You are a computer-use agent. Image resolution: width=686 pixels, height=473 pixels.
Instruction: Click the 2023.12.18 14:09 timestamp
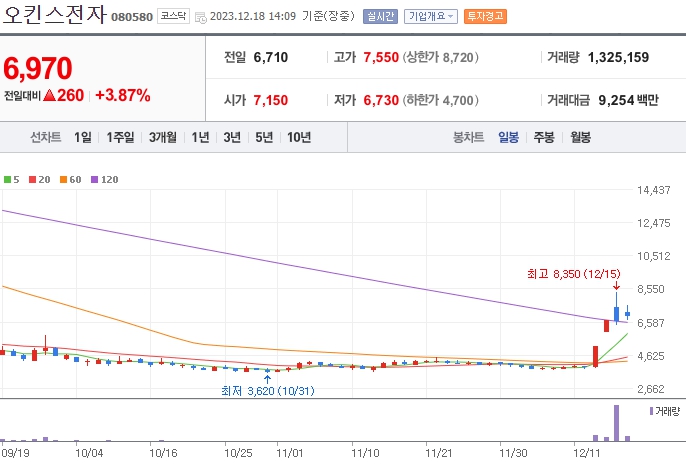[x=253, y=16]
